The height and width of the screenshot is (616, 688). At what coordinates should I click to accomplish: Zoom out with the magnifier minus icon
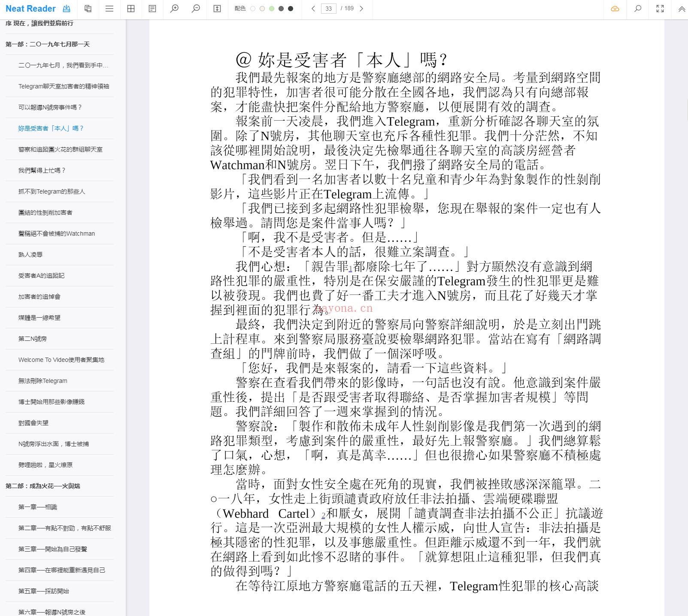pos(196,9)
